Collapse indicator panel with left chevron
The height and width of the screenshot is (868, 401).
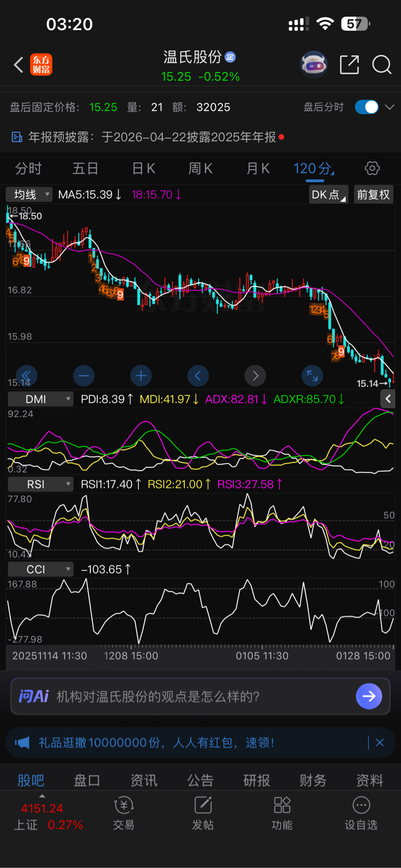(388, 399)
